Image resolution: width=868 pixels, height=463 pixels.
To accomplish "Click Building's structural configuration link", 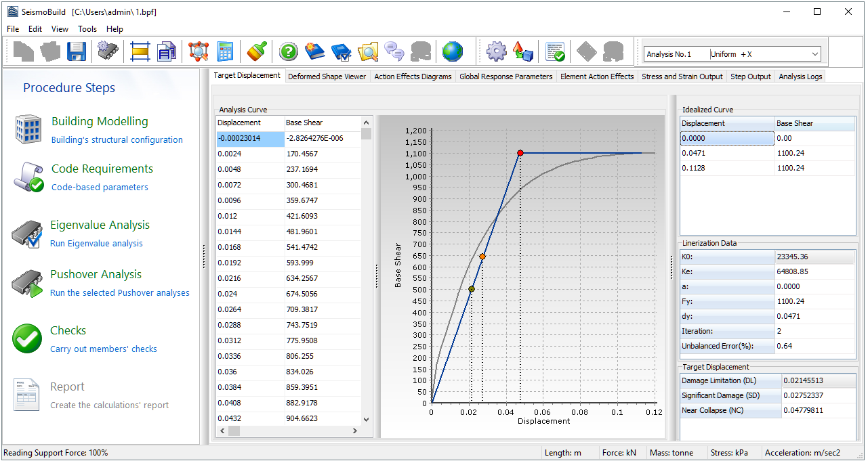I will pyautogui.click(x=117, y=140).
